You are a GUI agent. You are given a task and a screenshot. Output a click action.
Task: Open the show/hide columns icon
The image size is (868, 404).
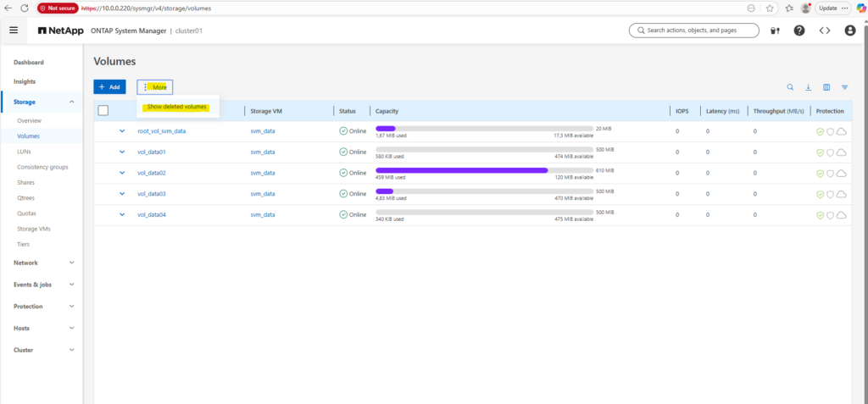[x=826, y=87]
